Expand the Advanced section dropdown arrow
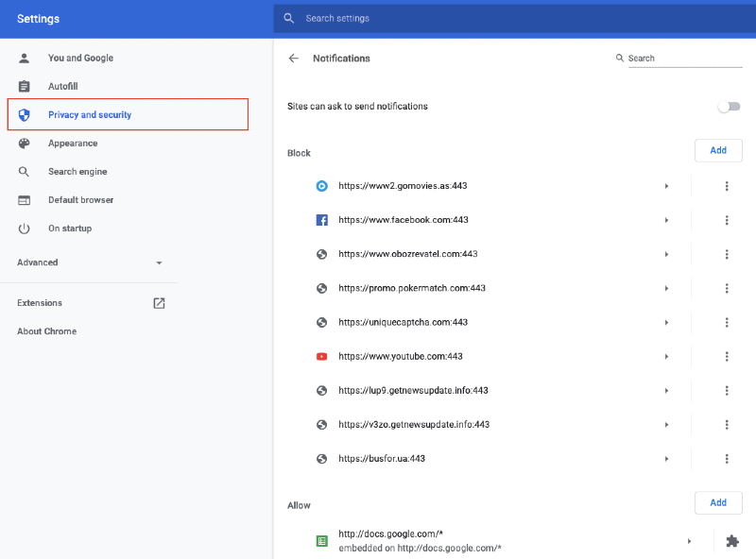 pyautogui.click(x=159, y=263)
